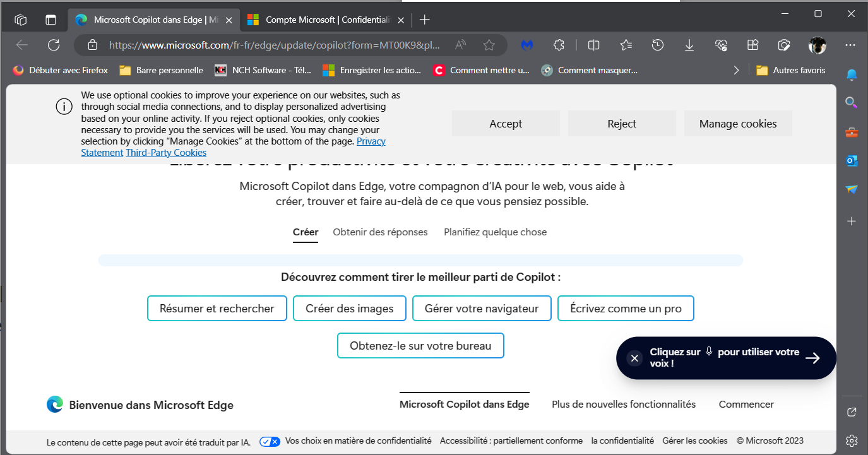868x455 pixels.
Task: Click the address bar URL field
Action: 275,45
